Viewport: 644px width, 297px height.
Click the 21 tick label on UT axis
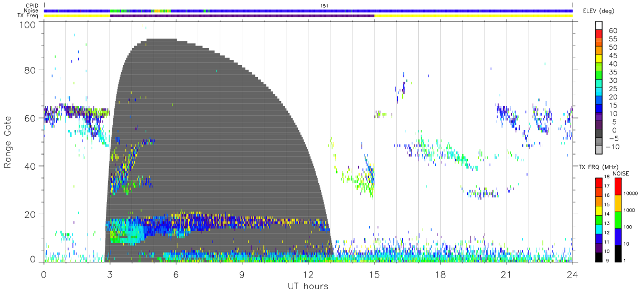point(506,274)
